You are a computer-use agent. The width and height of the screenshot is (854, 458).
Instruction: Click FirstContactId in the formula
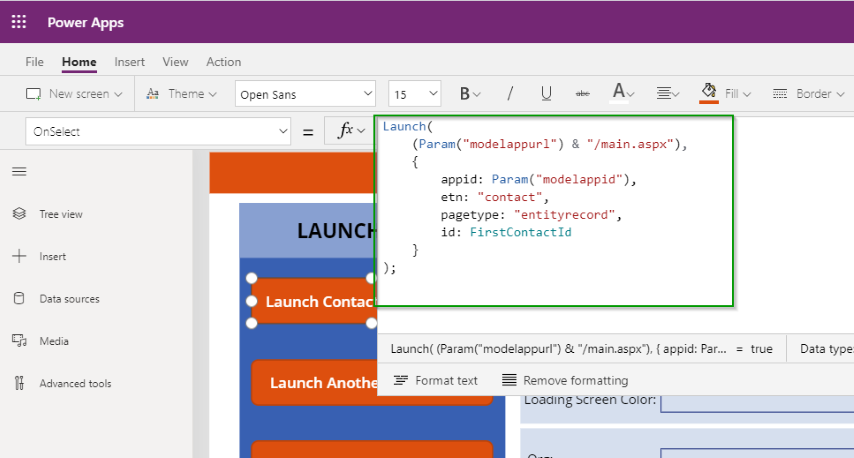pos(521,232)
